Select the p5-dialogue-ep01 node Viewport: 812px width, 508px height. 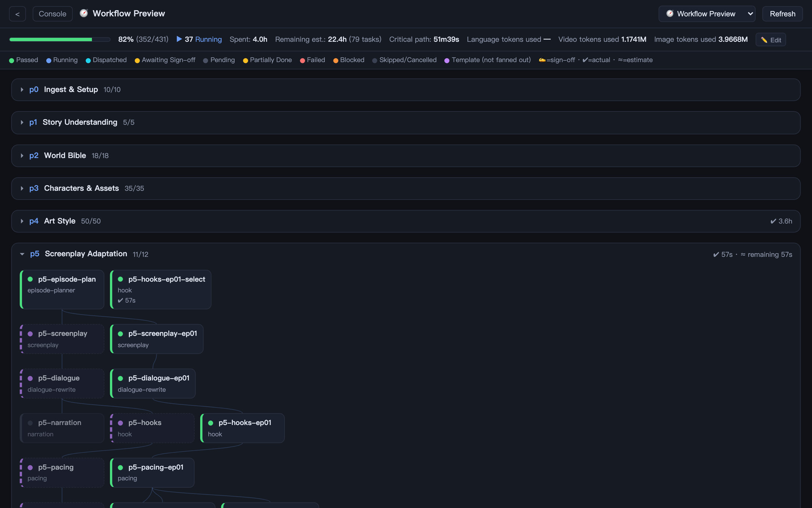153,383
